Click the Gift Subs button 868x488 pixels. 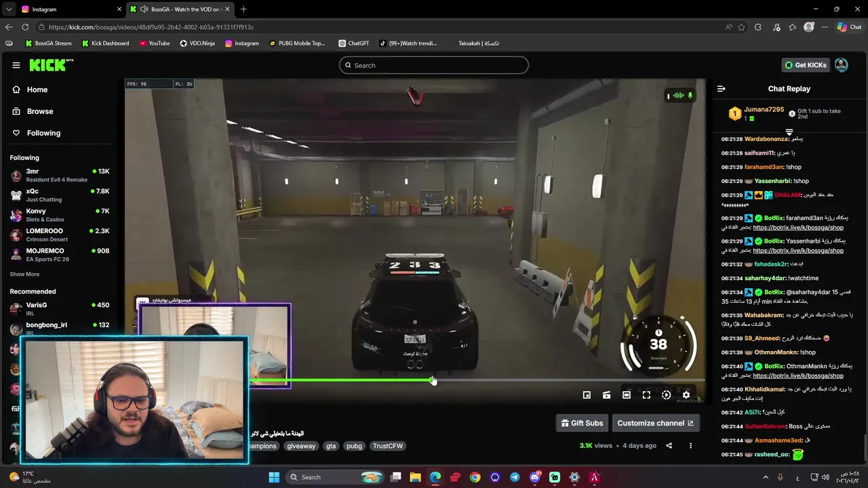click(582, 423)
